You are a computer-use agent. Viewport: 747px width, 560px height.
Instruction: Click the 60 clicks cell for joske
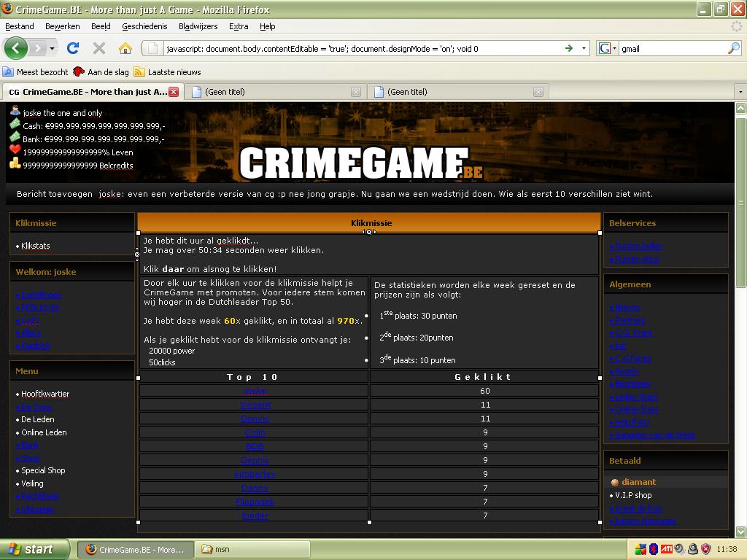pos(485,391)
